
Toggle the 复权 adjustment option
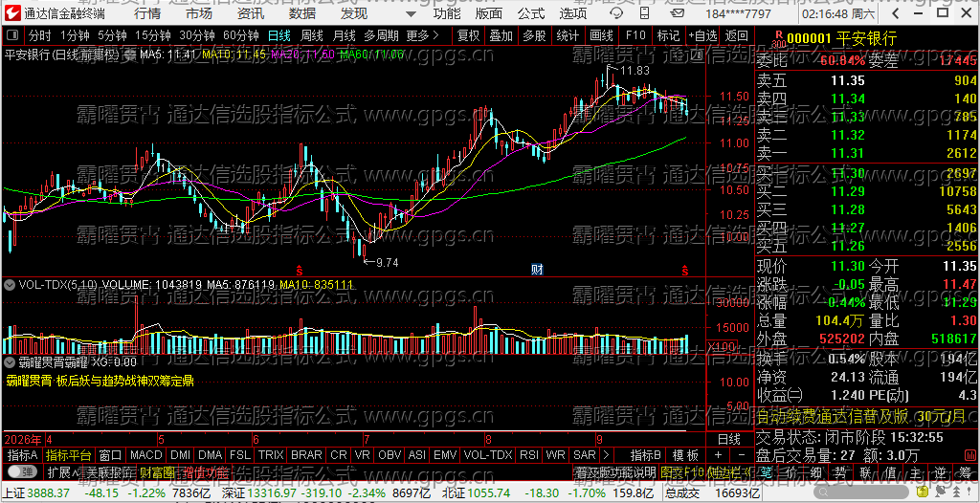(x=468, y=35)
